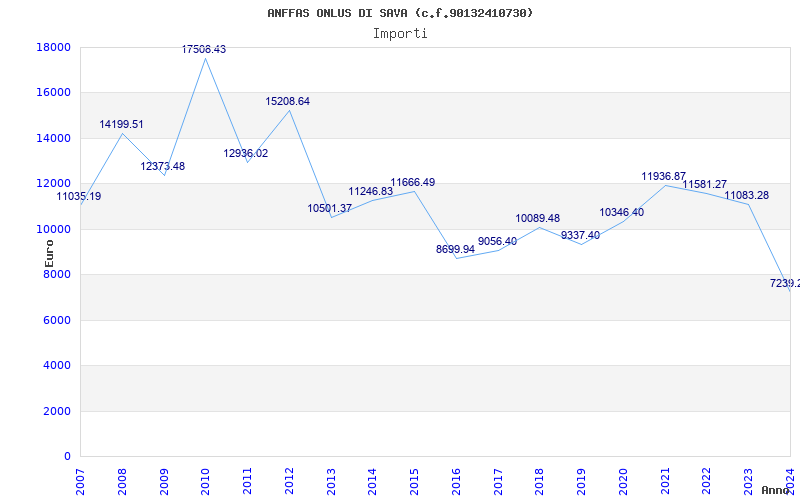Select the 12373.48 data label
The image size is (800, 500).
coord(163,166)
